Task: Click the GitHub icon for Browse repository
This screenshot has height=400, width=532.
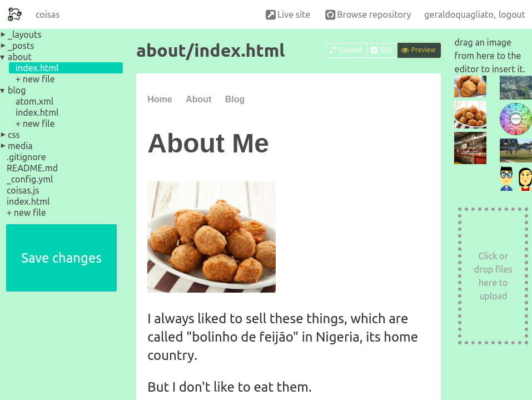Action: point(330,15)
